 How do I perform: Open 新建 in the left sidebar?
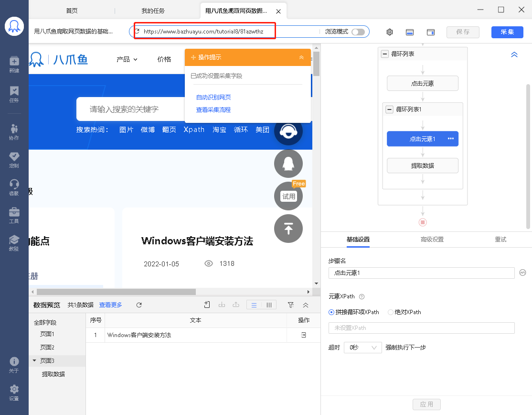[x=14, y=64]
